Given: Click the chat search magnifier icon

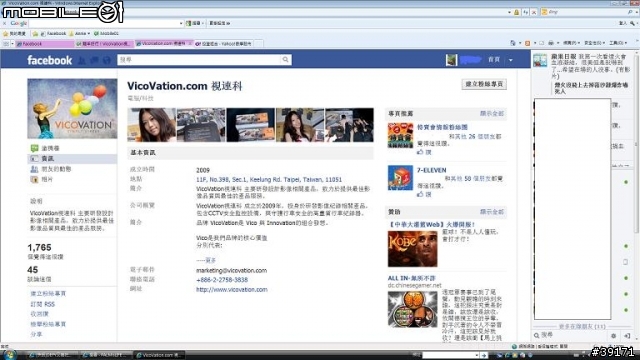Looking at the screenshot, I should tap(537, 336).
